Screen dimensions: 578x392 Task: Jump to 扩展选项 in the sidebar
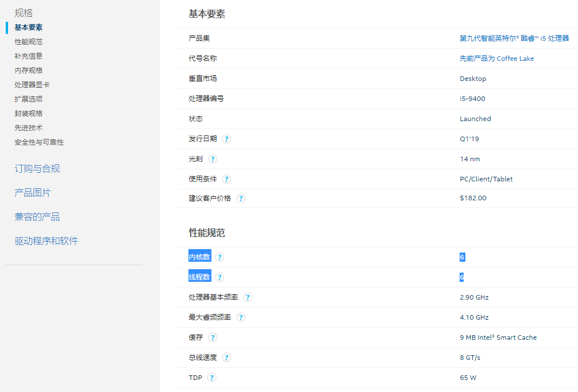[x=28, y=99]
